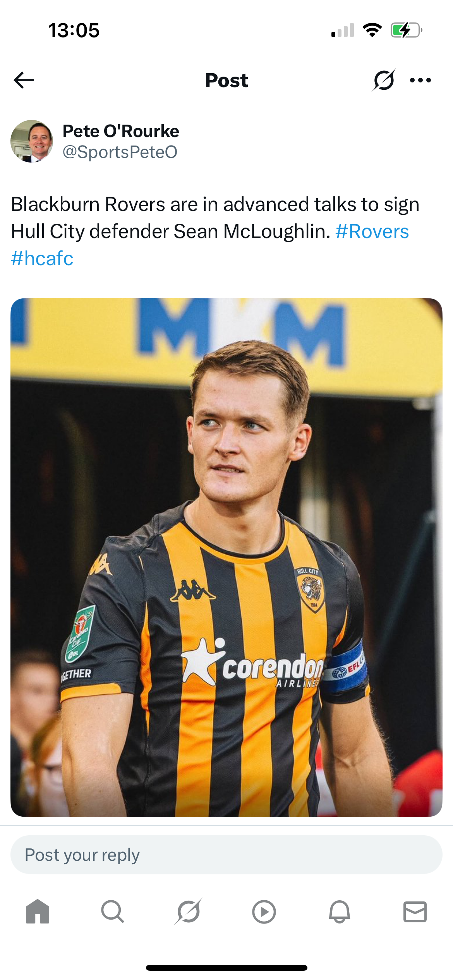Tap the back arrow icon
This screenshot has height=980, width=453.
coord(24,80)
